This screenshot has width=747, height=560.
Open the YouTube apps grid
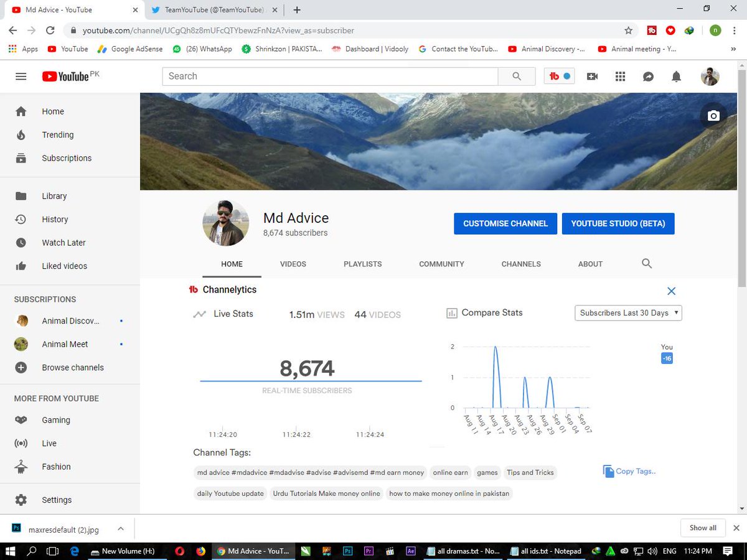[x=620, y=77]
